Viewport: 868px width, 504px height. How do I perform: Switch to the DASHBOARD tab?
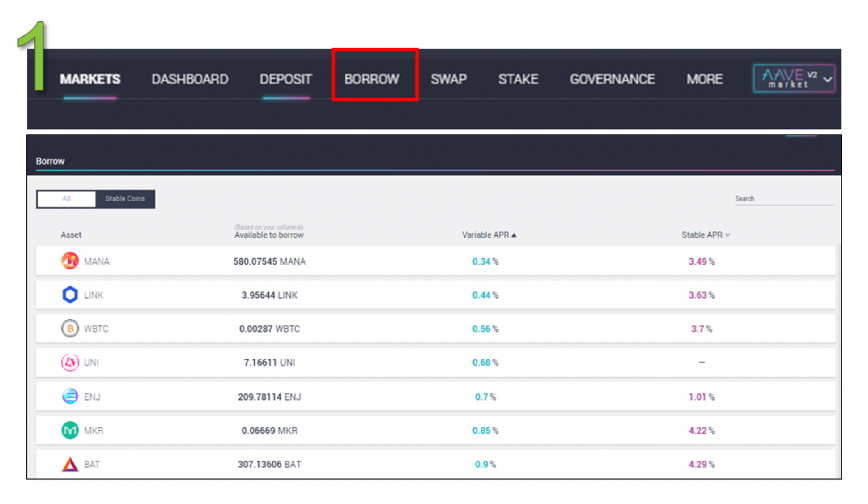(190, 79)
